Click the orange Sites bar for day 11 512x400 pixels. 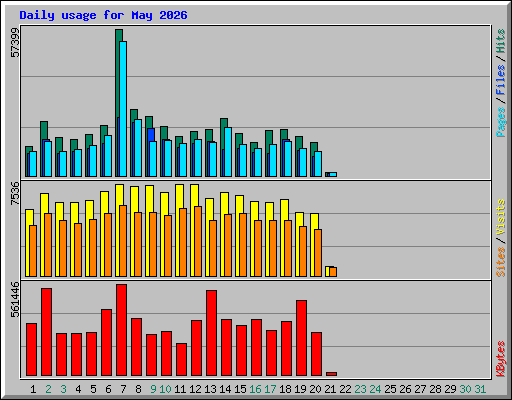coord(183,242)
